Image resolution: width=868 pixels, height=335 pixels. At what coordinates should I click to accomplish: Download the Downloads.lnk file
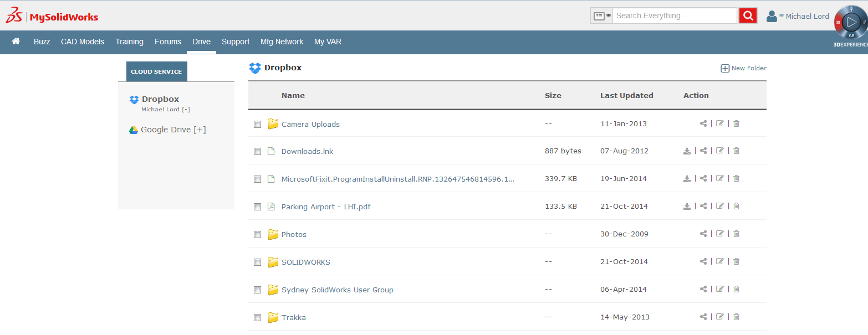click(687, 151)
